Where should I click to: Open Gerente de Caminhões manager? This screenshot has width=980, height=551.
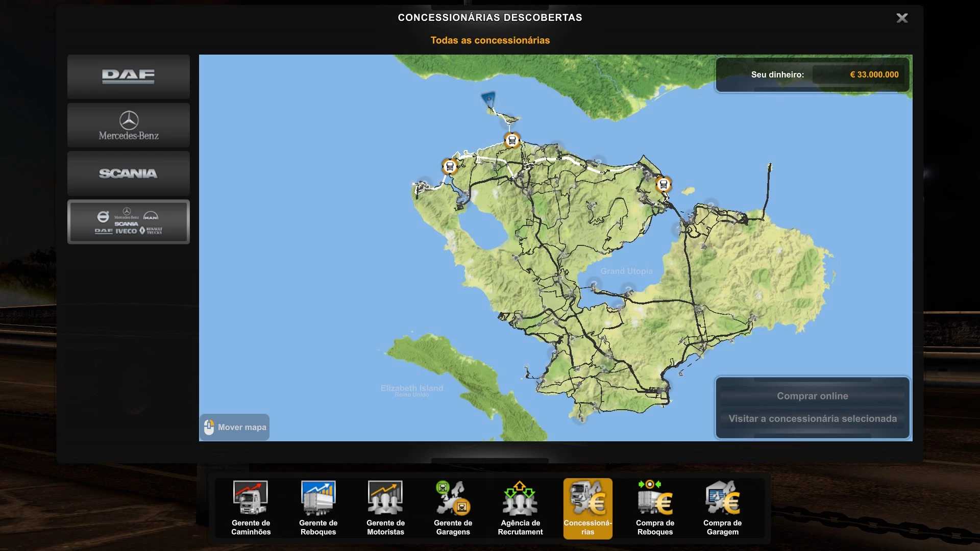coord(251,508)
